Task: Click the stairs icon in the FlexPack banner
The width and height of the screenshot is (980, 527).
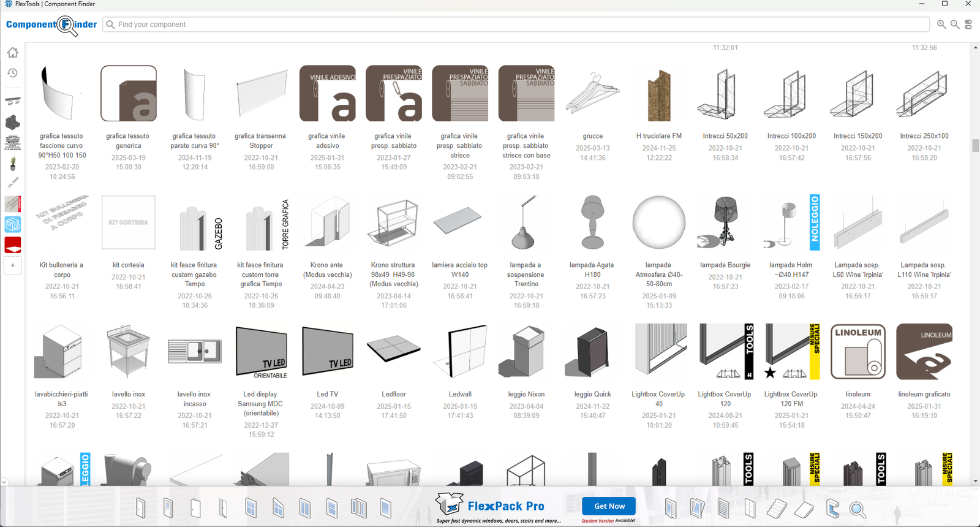Action: coord(777,508)
